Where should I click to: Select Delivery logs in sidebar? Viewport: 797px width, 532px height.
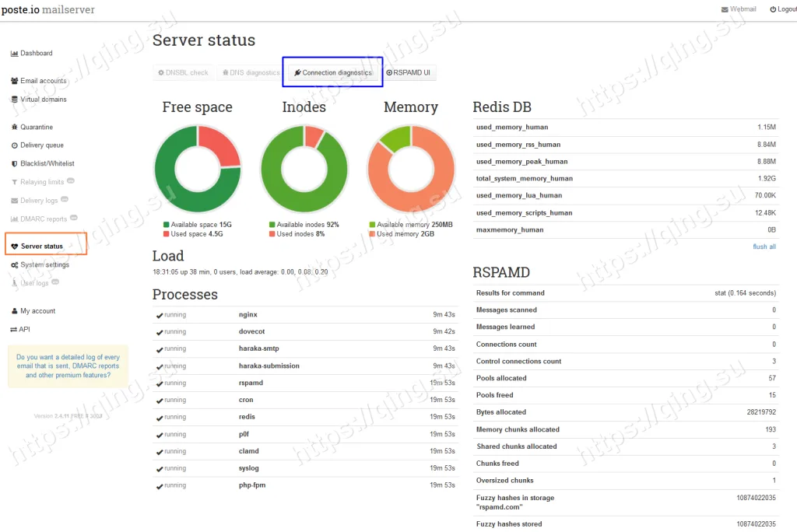39,200
